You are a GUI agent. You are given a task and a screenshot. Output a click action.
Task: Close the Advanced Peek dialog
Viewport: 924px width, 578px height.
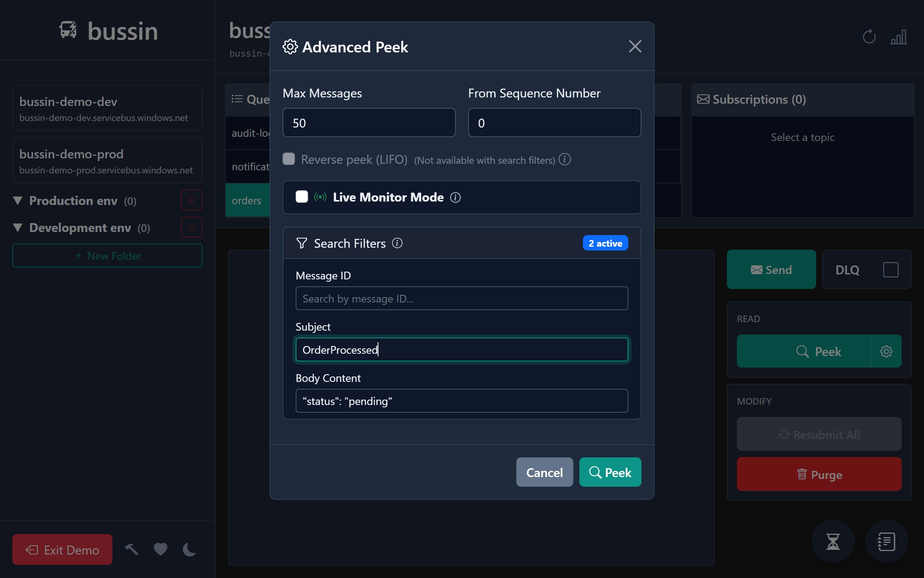tap(635, 46)
